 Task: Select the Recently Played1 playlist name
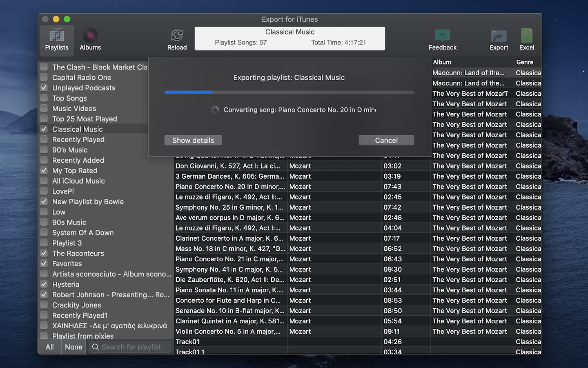tap(80, 315)
